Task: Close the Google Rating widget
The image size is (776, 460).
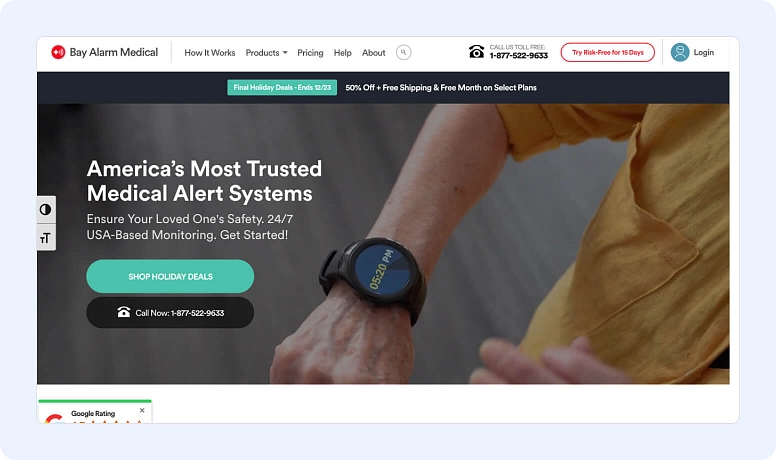Action: pyautogui.click(x=142, y=410)
